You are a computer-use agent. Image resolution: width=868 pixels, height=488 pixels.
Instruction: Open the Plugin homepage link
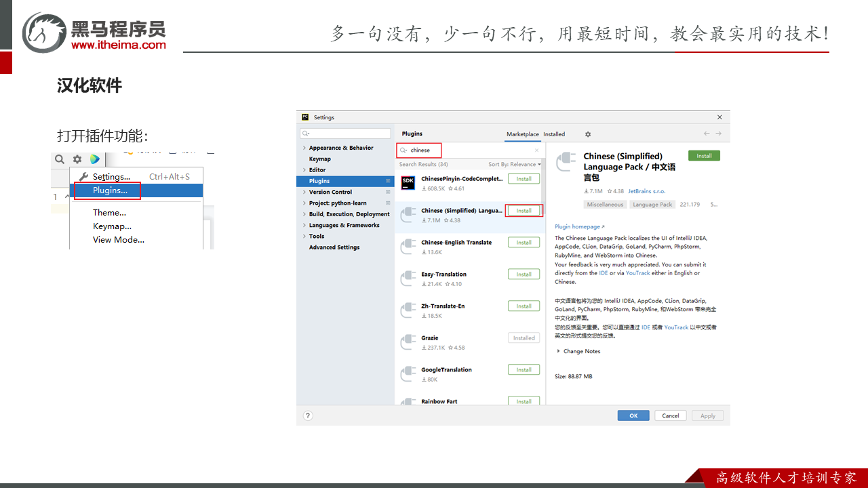tap(579, 227)
